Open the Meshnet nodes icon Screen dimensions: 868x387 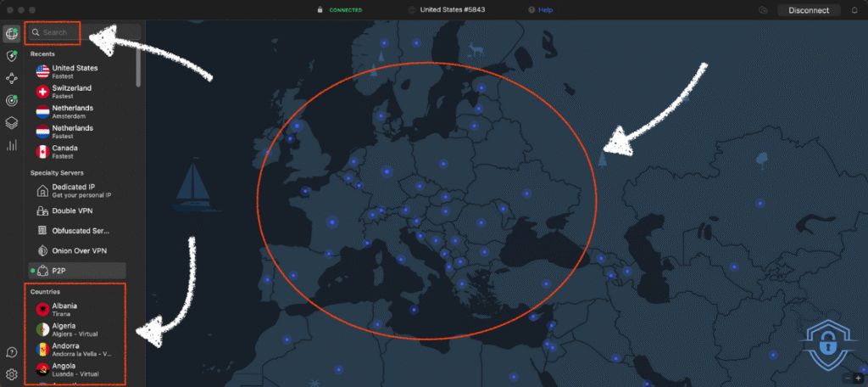[x=12, y=78]
